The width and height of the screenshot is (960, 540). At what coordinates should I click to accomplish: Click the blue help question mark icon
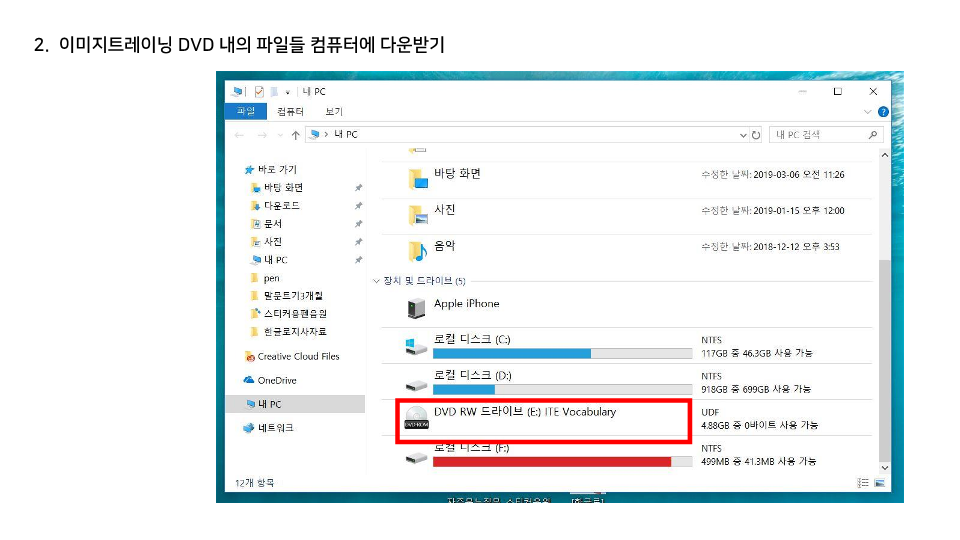pyautogui.click(x=883, y=112)
